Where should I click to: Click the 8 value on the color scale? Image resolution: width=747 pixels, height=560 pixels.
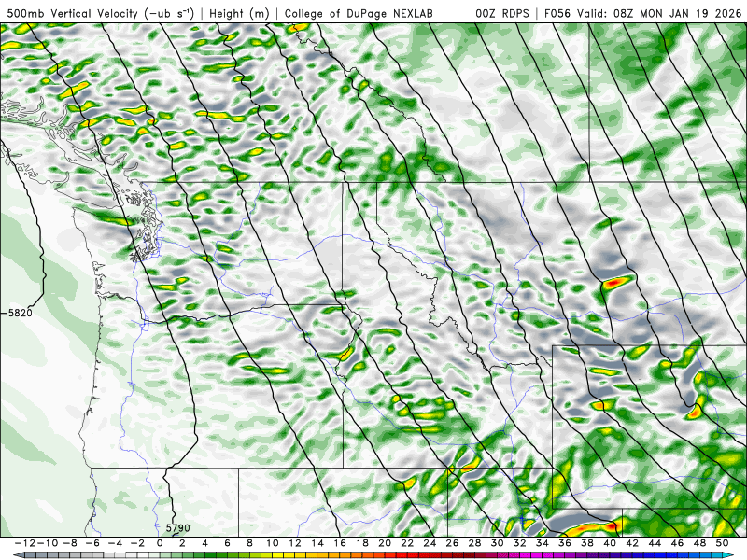coord(249,543)
